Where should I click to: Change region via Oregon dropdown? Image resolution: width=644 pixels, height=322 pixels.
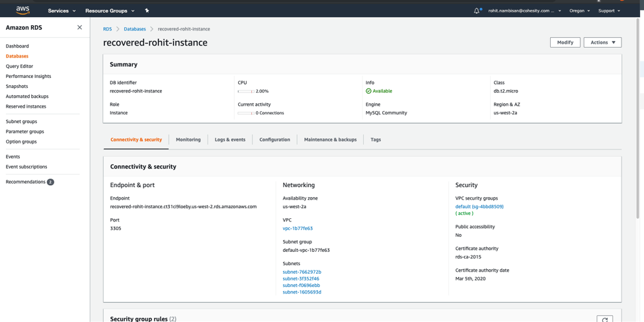point(580,11)
